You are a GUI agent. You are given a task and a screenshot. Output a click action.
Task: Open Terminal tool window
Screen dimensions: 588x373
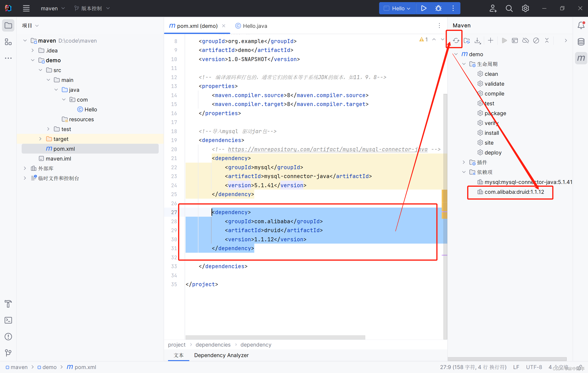click(8, 320)
